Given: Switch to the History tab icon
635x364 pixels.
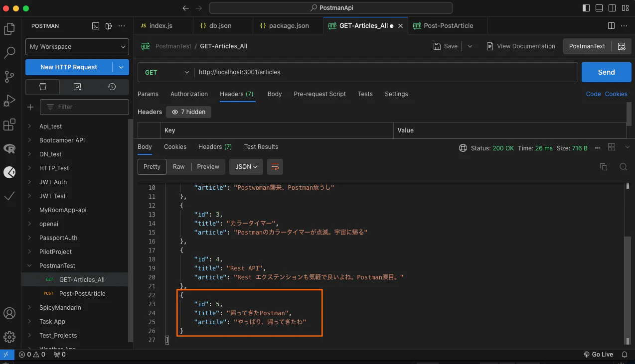Looking at the screenshot, I should tap(112, 87).
